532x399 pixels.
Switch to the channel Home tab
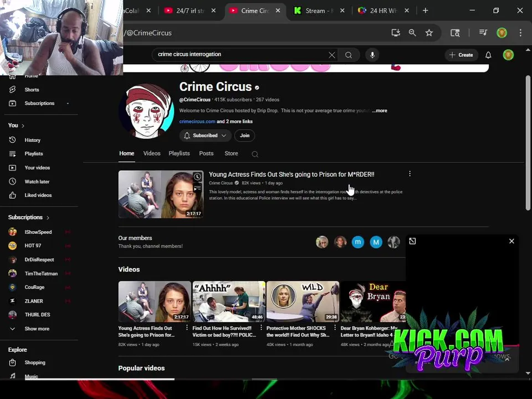pos(126,154)
